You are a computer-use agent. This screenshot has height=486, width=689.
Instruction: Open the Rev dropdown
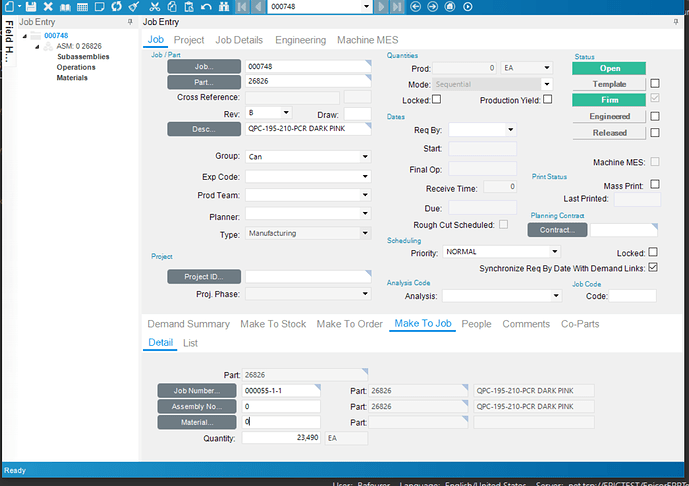click(286, 113)
